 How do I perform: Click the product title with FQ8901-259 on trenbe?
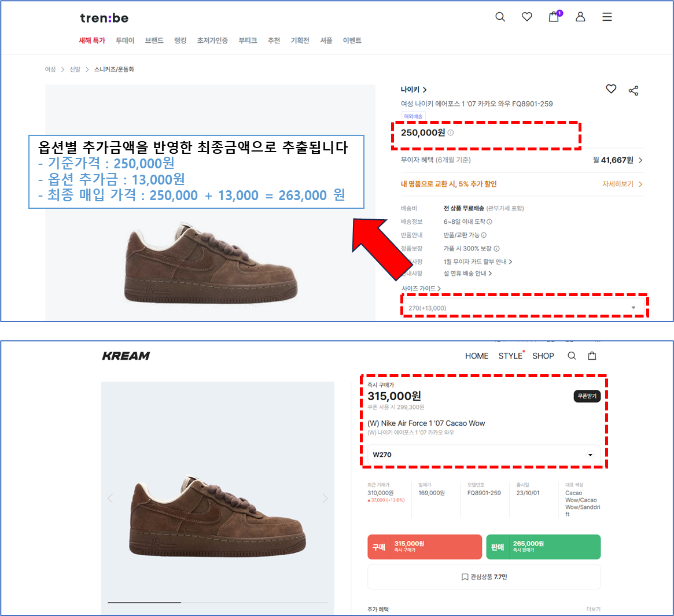coord(477,104)
